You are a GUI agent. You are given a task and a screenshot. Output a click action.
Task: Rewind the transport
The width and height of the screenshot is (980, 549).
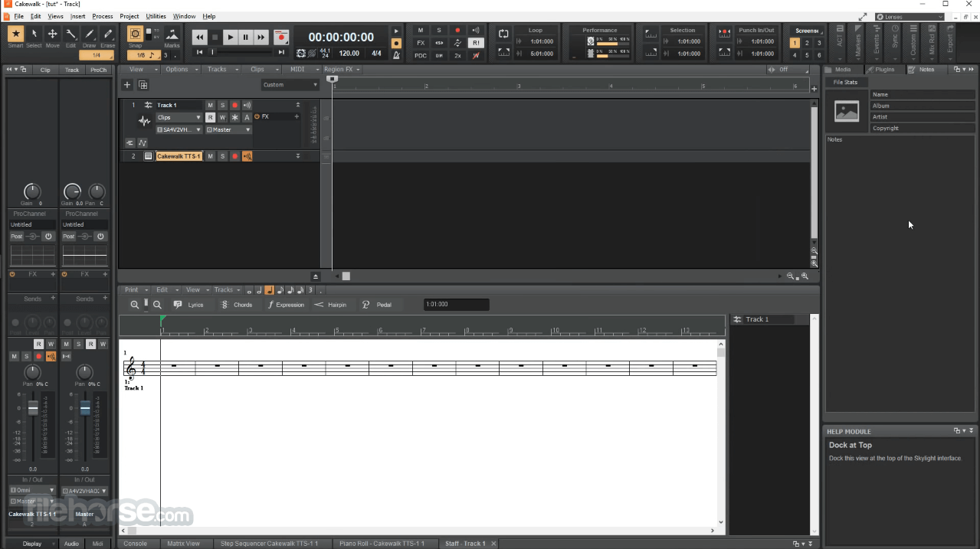(199, 37)
